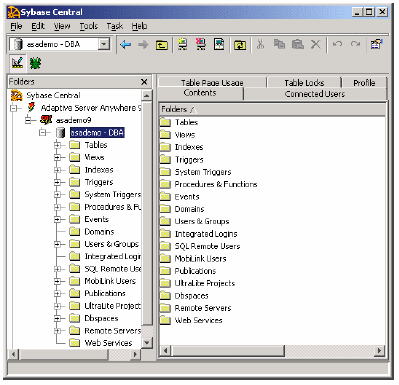Click the Connect toolbar icon
Image resolution: width=399 pixels, height=385 pixels.
coord(182,44)
